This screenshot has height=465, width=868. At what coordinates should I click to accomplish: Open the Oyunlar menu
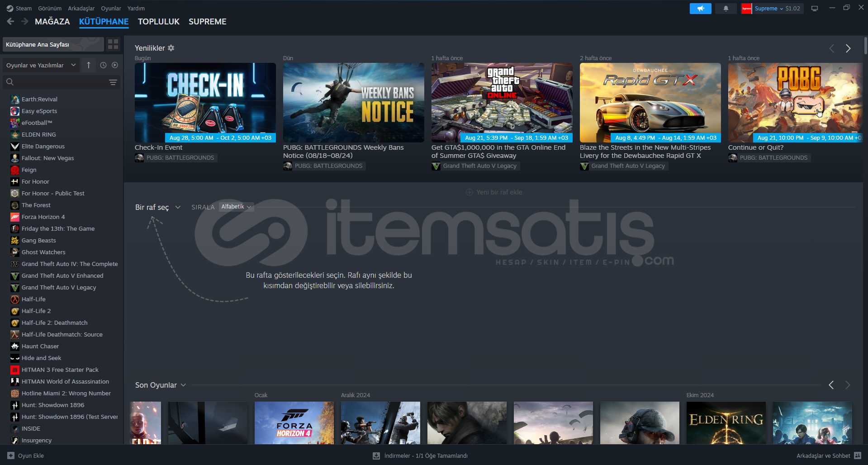coord(111,8)
